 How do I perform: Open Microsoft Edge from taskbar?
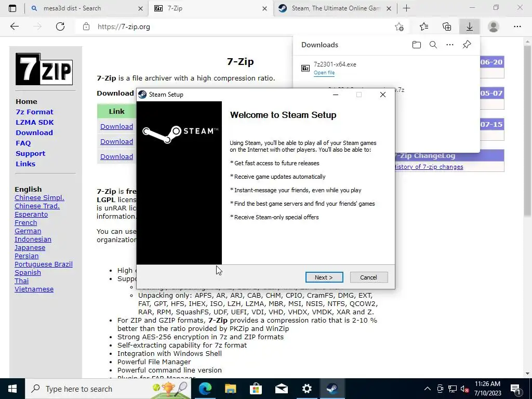coord(205,389)
